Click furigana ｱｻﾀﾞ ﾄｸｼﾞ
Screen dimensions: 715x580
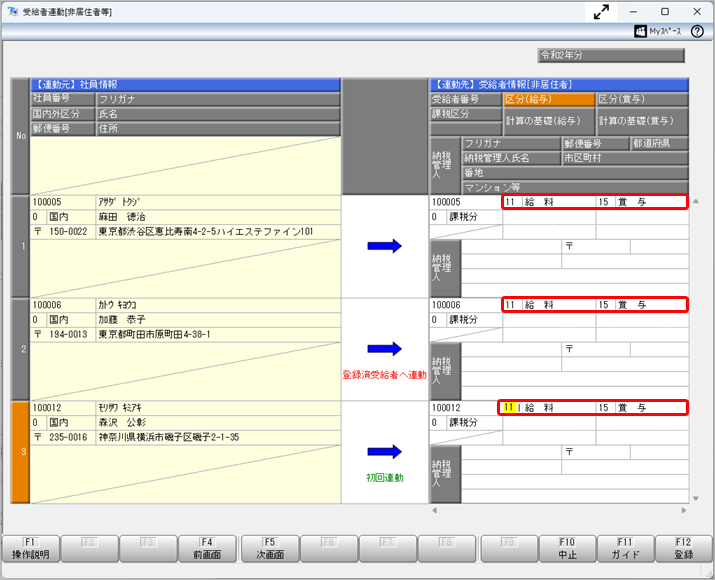(x=119, y=202)
